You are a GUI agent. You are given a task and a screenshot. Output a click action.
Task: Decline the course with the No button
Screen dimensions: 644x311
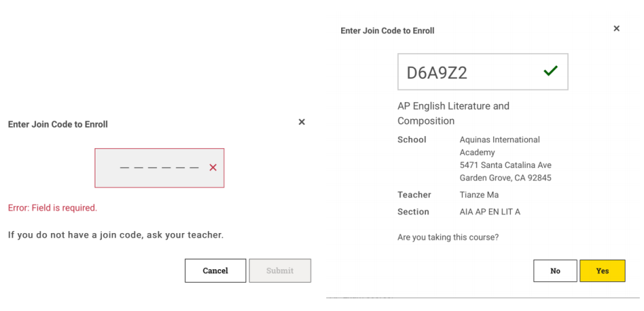coord(555,271)
